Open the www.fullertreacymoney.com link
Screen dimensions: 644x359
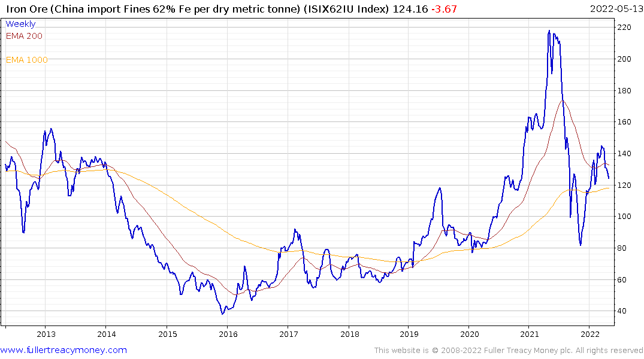[x=64, y=350]
